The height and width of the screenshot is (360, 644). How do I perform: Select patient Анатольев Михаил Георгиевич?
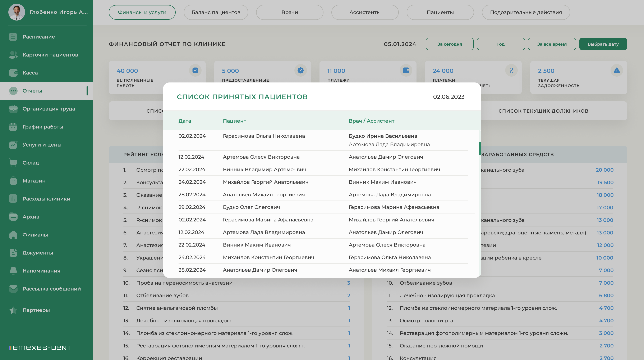264,195
